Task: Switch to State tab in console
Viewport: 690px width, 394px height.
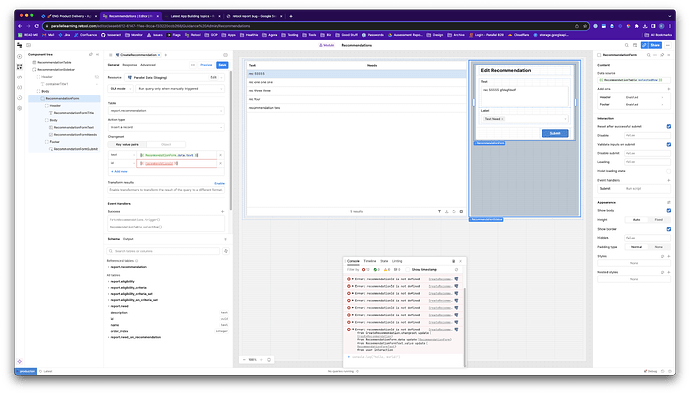Action: click(384, 261)
